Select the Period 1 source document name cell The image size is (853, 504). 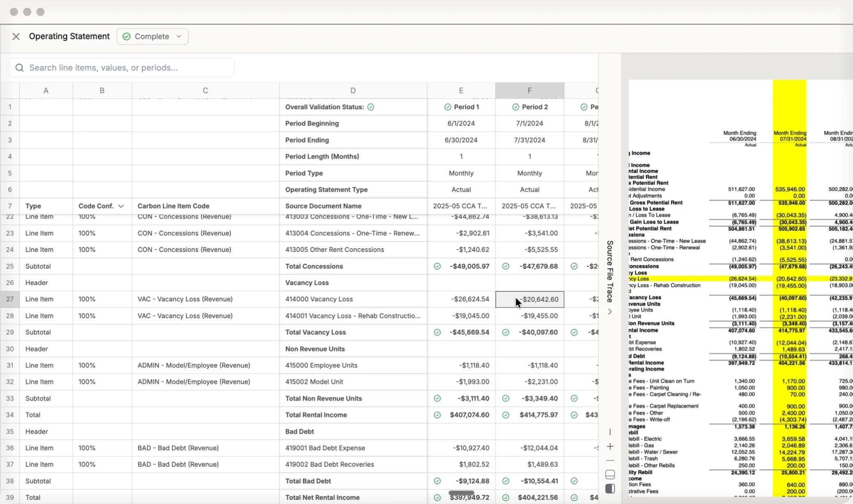[461, 206]
